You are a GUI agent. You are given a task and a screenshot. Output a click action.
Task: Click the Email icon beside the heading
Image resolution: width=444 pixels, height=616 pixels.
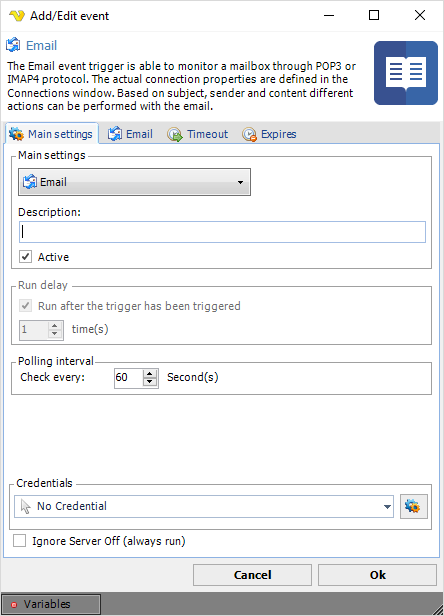click(x=13, y=45)
